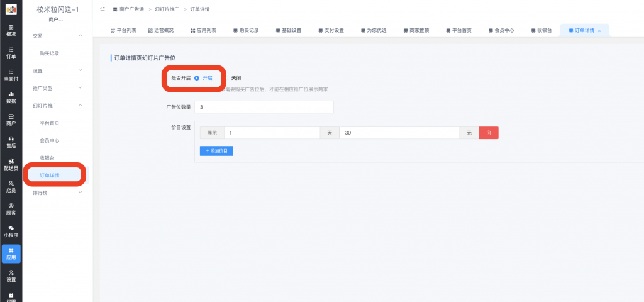The height and width of the screenshot is (302, 644).
Task: Click the 订单详情页幻灯片广告位 heading
Action: [145, 58]
